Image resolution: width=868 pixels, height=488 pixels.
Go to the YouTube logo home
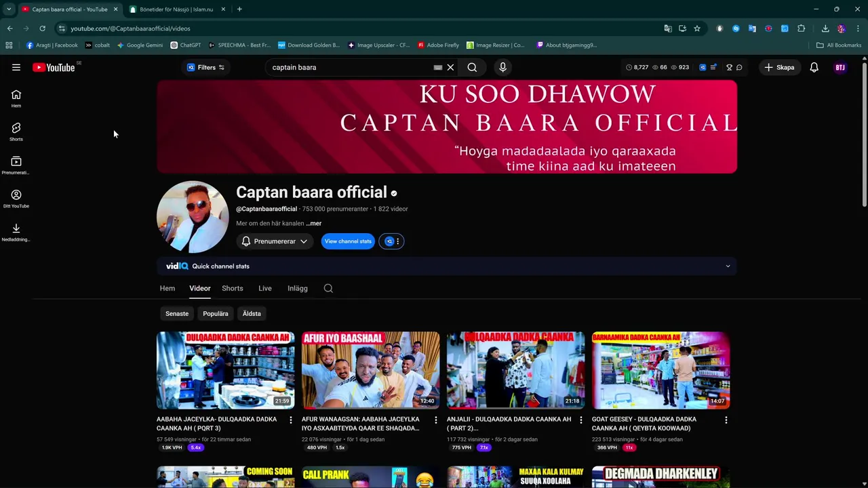point(54,67)
